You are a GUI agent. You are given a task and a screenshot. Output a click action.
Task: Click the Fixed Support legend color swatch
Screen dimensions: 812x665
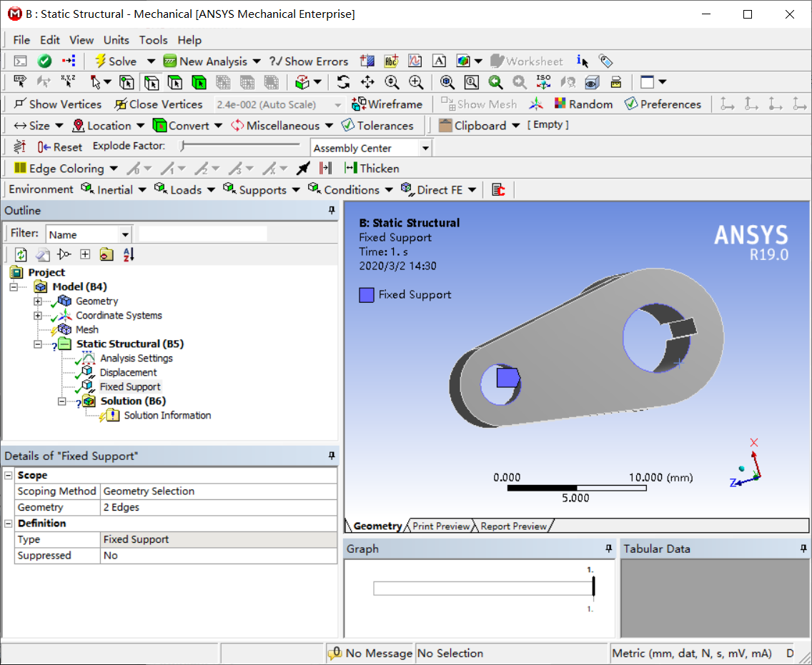pos(367,295)
